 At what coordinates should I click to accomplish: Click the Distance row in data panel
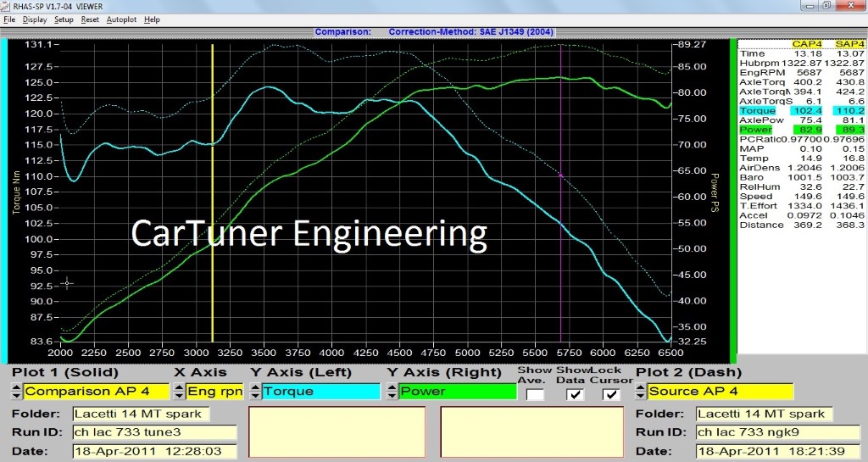[x=802, y=225]
